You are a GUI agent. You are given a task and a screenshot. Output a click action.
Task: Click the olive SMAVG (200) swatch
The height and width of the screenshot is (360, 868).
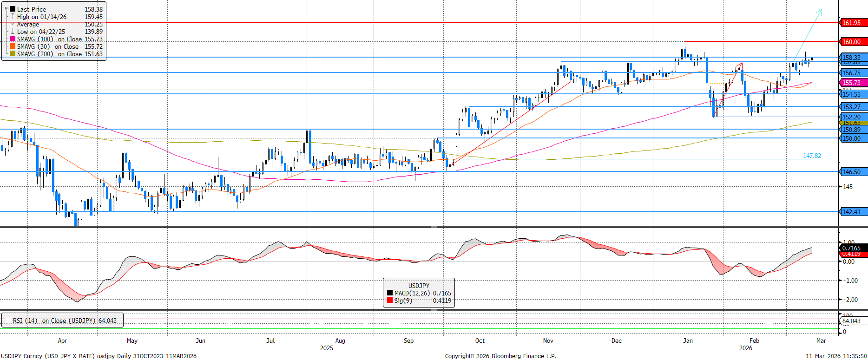point(13,54)
